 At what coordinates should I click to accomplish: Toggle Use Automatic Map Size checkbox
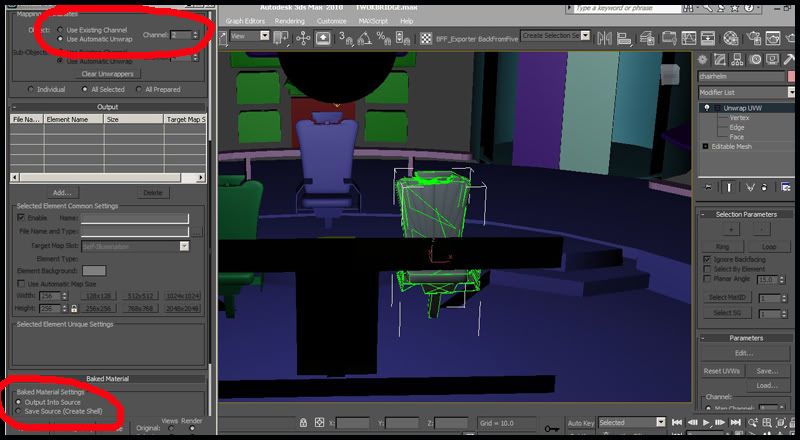[21, 283]
